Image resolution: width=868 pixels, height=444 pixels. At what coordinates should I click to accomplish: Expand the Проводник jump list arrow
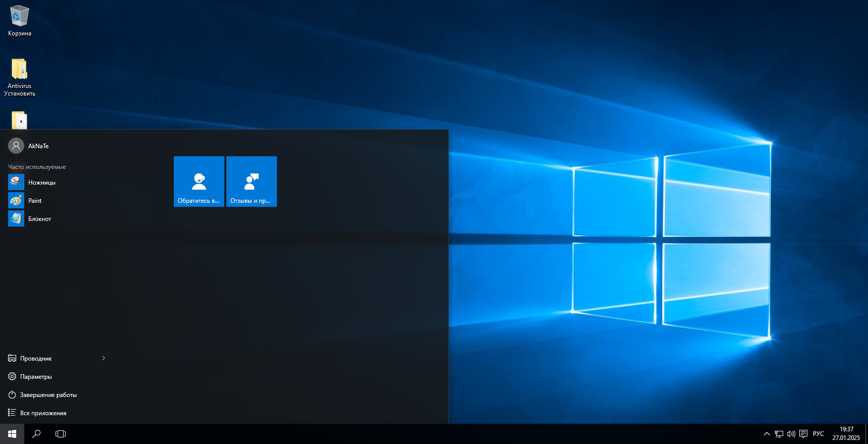104,359
